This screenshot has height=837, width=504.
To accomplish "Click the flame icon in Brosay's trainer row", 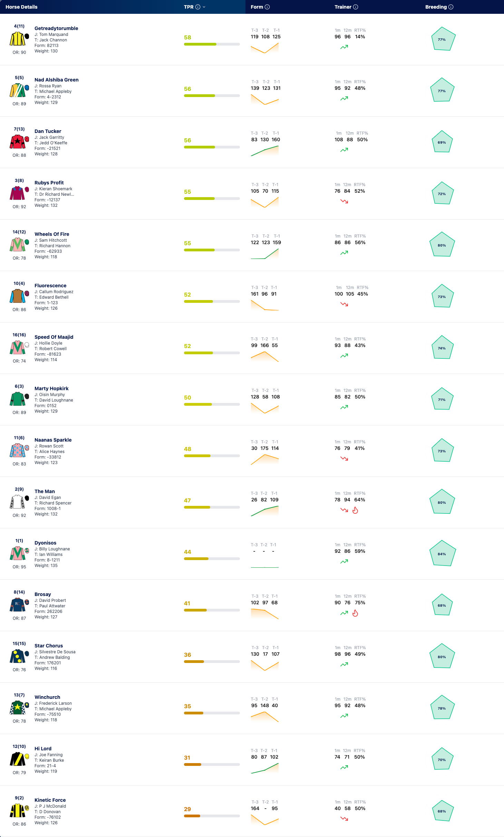I will pyautogui.click(x=355, y=613).
